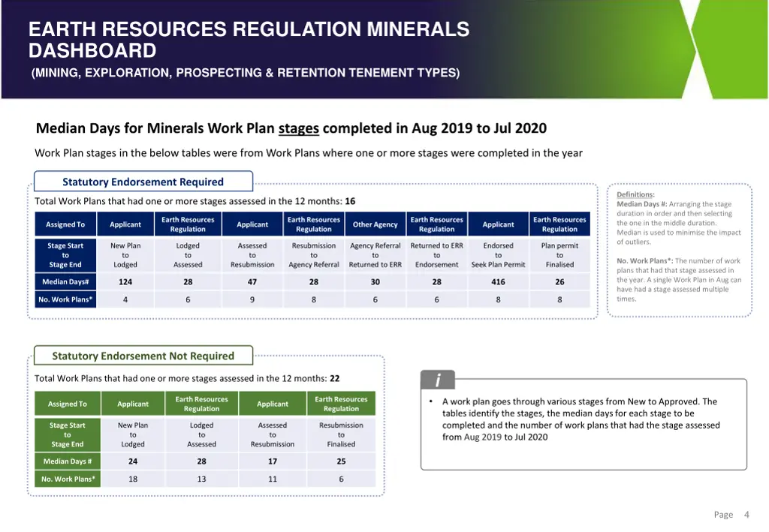The image size is (769, 532).
Task: Click the Plan permit to Finalised cell
Action: (559, 255)
